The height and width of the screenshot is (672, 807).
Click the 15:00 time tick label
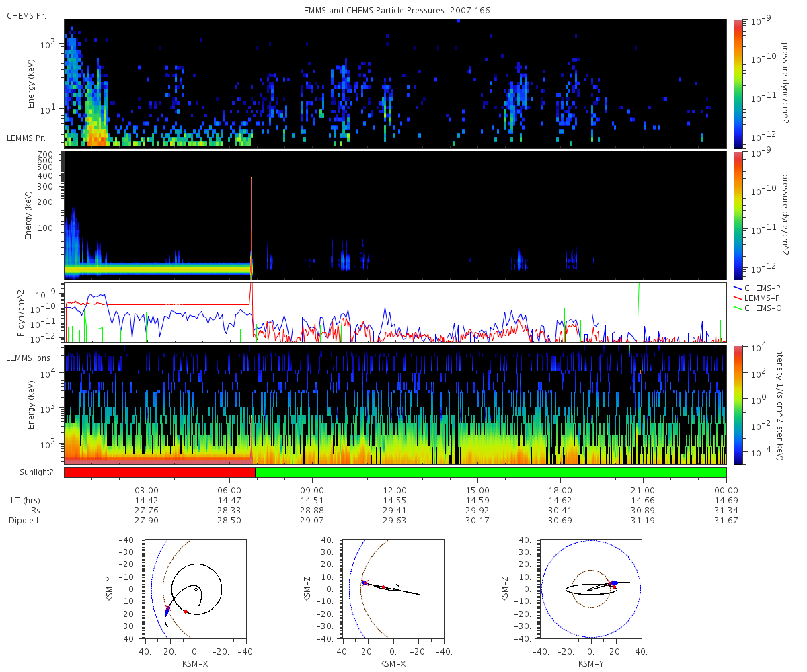477,490
